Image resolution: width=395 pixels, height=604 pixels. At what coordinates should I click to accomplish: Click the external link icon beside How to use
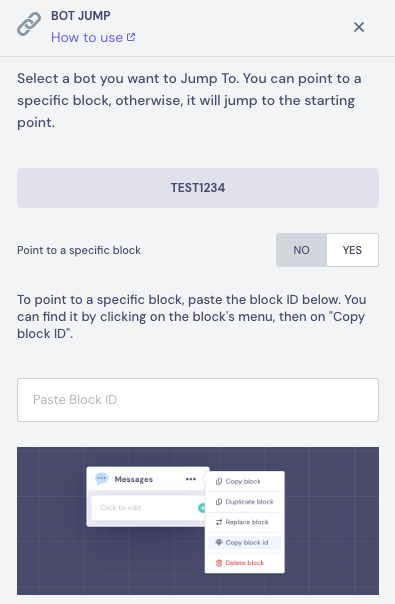(131, 37)
